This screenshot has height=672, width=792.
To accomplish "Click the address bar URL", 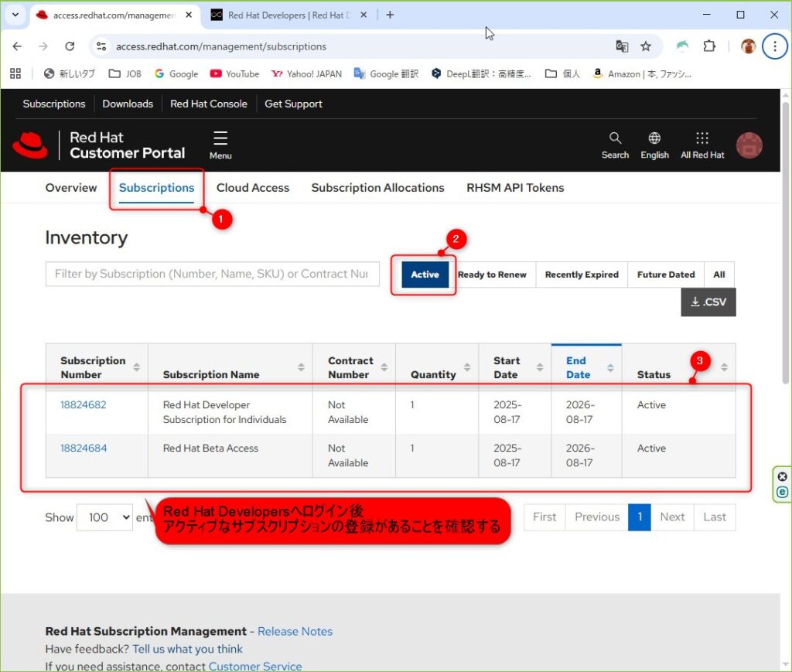I will pos(221,46).
